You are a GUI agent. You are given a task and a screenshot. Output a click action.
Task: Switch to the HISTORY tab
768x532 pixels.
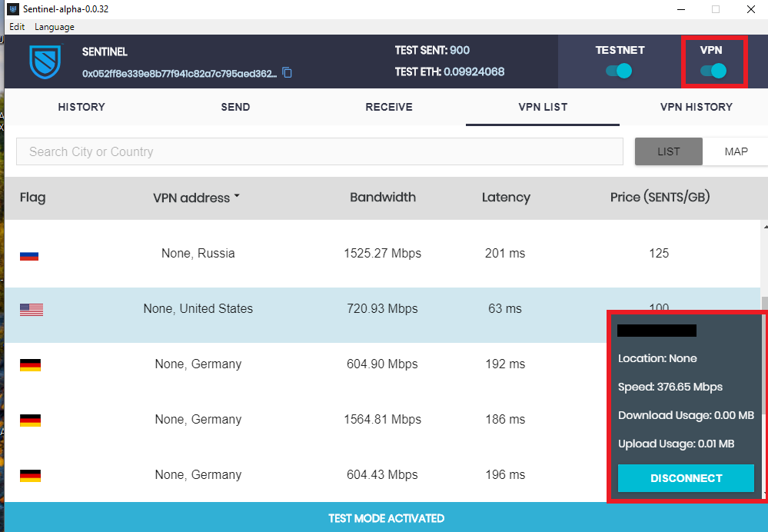click(x=81, y=107)
